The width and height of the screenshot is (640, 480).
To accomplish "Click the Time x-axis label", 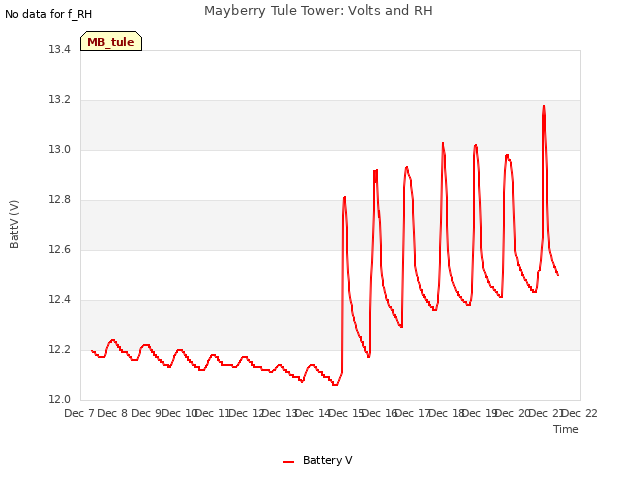I will tap(566, 429).
